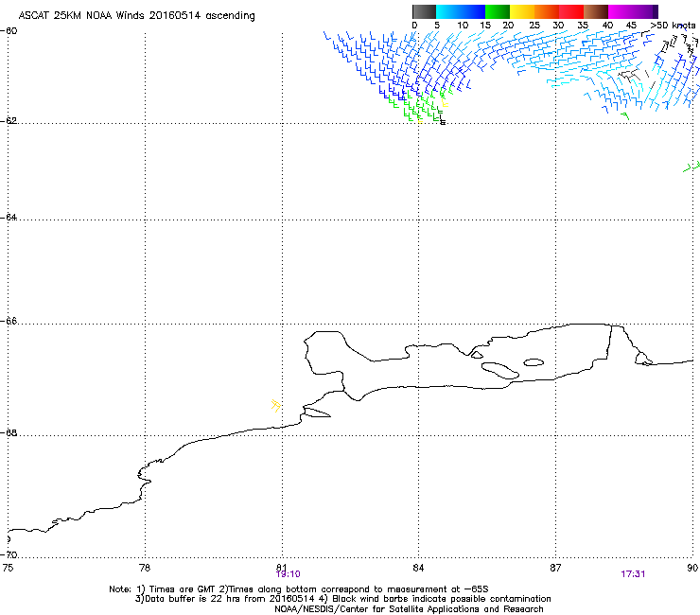Click the orange 25-30 knots legend swatch
The image size is (700, 615).
click(547, 11)
